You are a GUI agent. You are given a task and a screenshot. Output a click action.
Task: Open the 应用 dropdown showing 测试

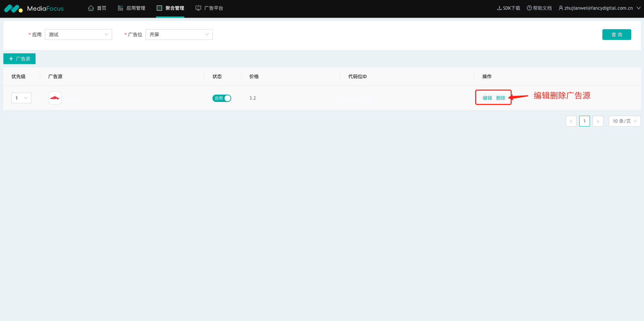(78, 35)
